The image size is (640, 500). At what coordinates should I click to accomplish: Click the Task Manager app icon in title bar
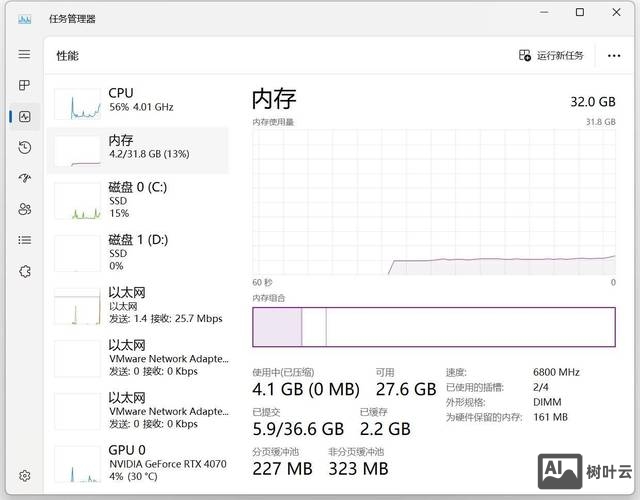tap(24, 19)
